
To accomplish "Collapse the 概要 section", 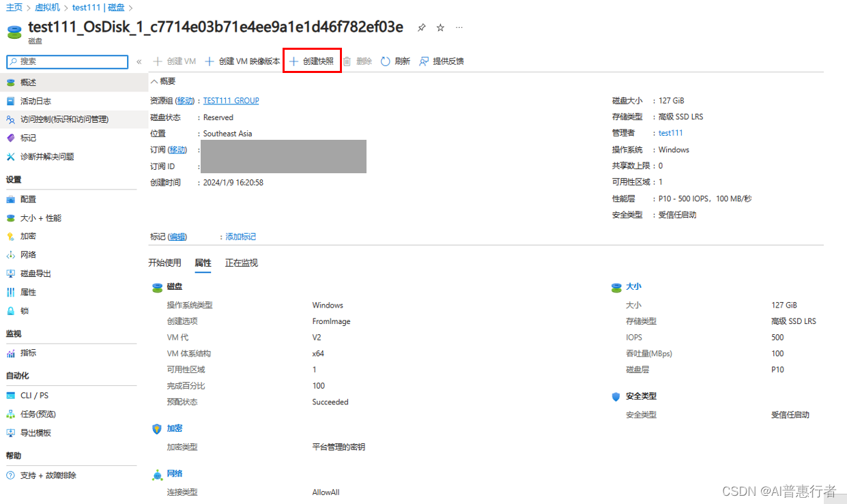I will pos(154,81).
